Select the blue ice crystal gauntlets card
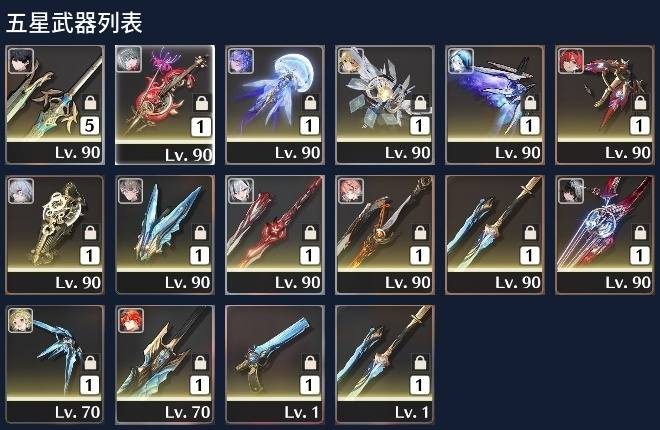The image size is (660, 430). click(x=165, y=235)
